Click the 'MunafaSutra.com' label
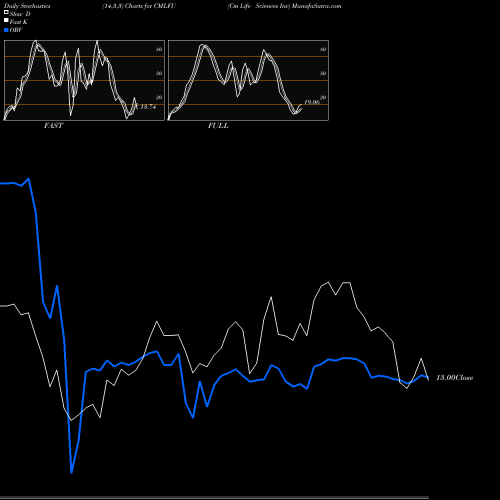Image resolution: width=500 pixels, height=500 pixels. tap(316, 6)
